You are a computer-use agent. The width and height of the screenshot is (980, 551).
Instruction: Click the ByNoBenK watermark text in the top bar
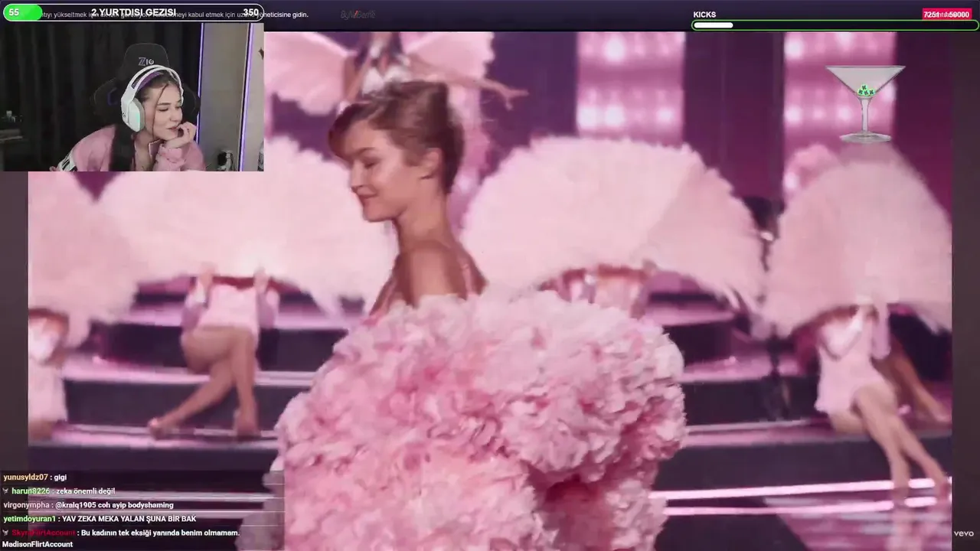[358, 15]
